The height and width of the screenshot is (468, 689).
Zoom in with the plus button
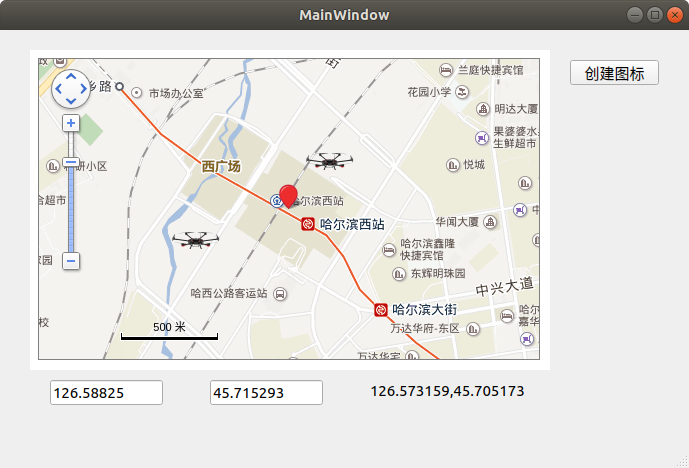71,123
